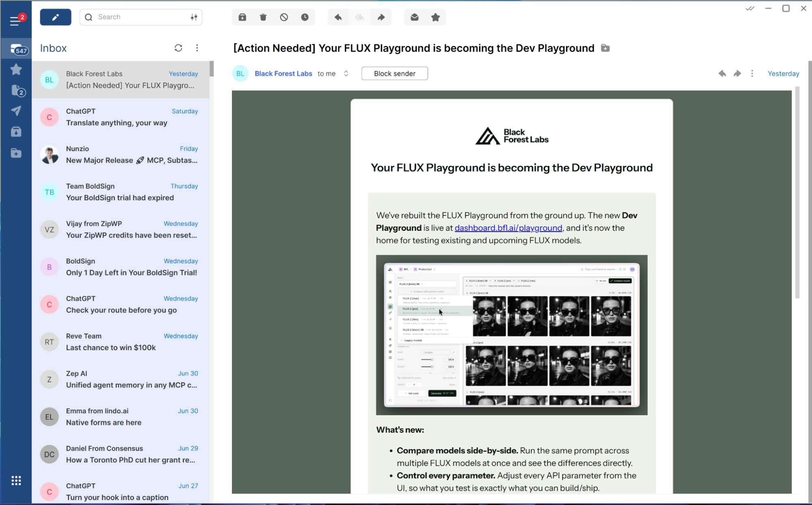Open Vijay from ZipWP credits email
812x505 pixels.
121,230
